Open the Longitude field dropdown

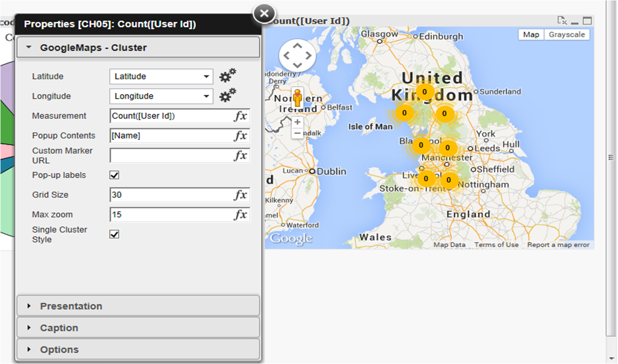(x=161, y=96)
